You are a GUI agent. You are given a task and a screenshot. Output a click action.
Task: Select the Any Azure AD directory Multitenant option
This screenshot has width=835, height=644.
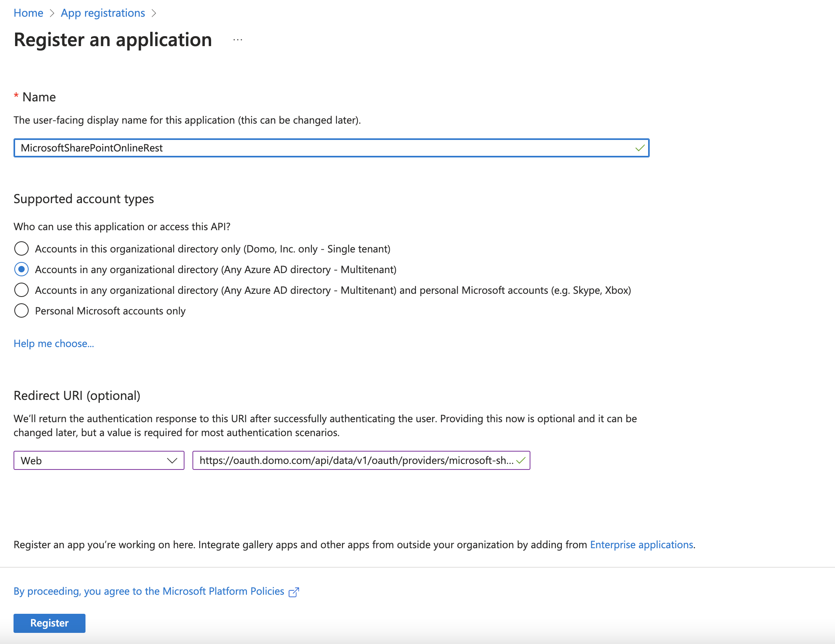[22, 269]
